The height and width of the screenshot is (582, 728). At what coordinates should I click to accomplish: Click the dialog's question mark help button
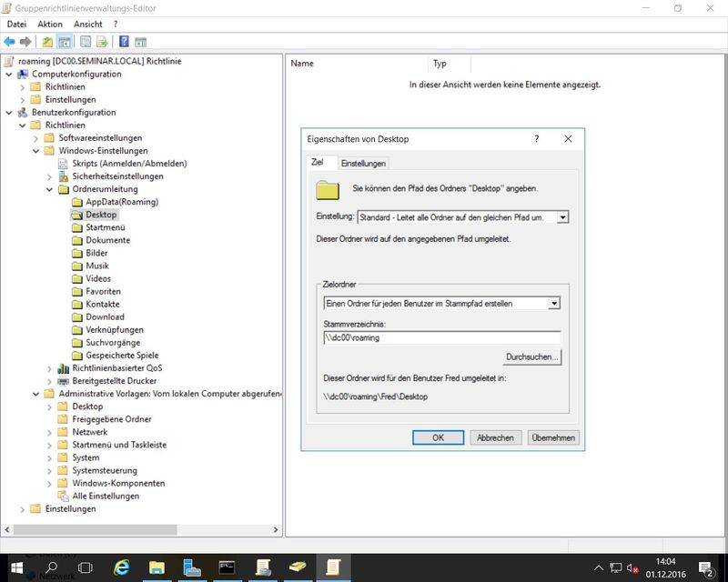click(536, 139)
